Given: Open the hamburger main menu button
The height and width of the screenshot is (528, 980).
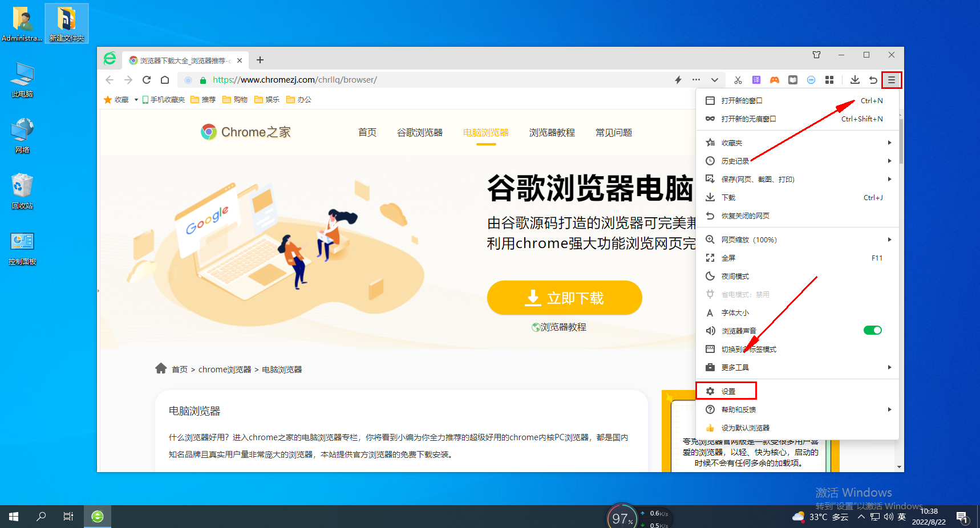Looking at the screenshot, I should coord(892,80).
